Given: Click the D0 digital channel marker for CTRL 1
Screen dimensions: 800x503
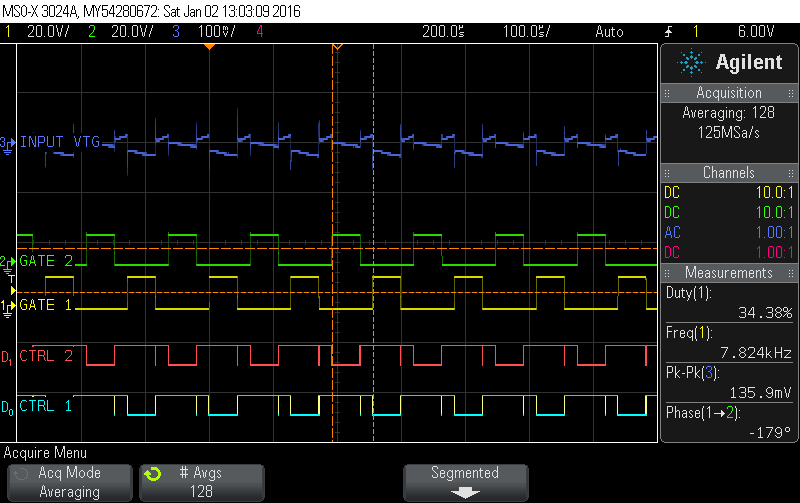Looking at the screenshot, I should pyautogui.click(x=8, y=407).
